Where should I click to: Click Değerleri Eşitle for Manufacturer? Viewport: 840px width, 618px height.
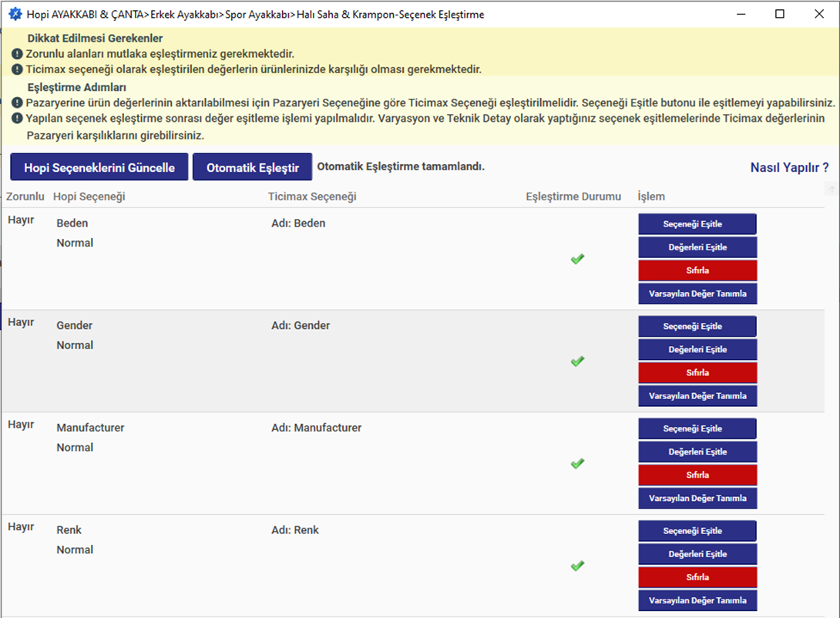(x=697, y=452)
